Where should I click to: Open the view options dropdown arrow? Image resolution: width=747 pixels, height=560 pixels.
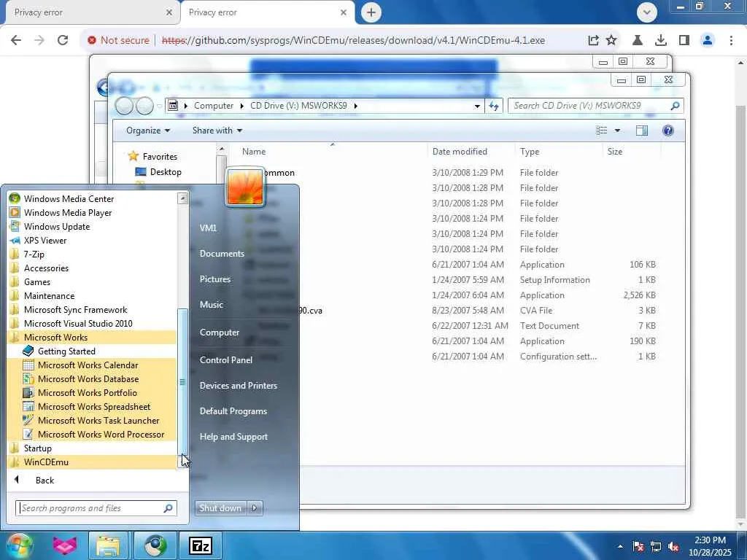[617, 131]
